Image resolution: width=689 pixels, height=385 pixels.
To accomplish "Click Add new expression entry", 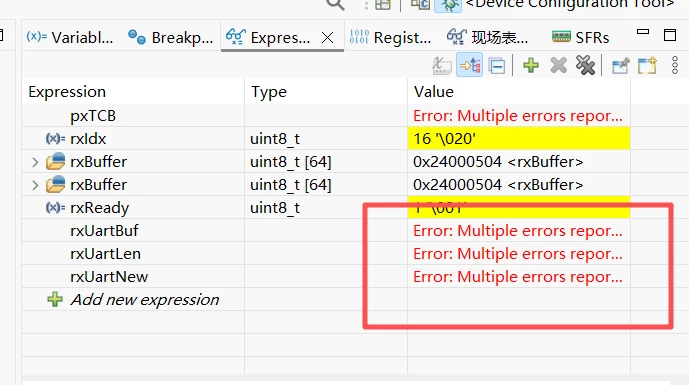I will pyautogui.click(x=144, y=300).
